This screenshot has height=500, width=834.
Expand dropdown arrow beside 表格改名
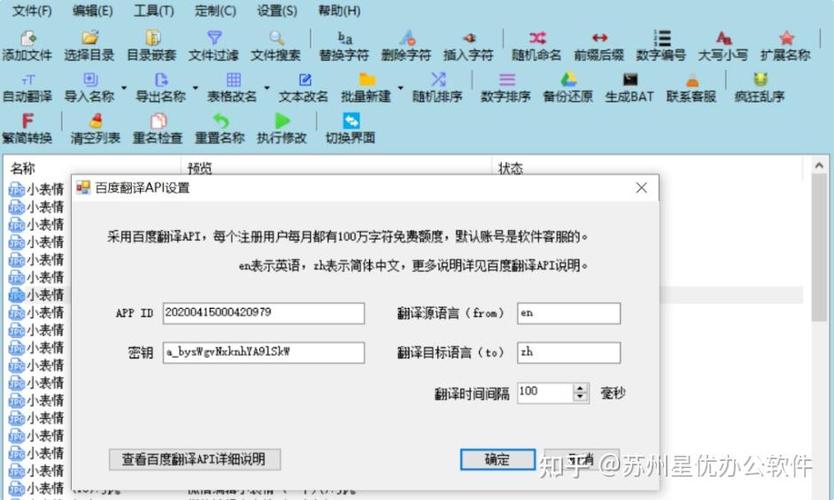pyautogui.click(x=267, y=88)
